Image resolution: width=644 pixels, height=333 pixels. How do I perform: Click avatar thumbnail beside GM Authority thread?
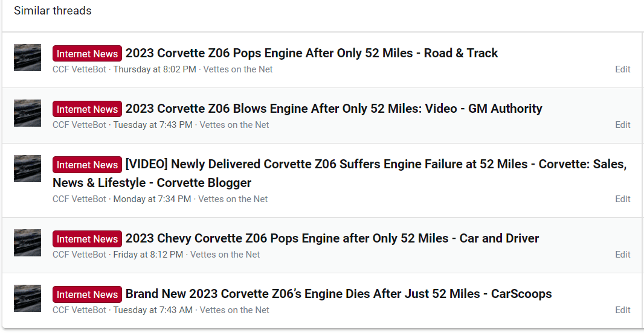point(27,113)
